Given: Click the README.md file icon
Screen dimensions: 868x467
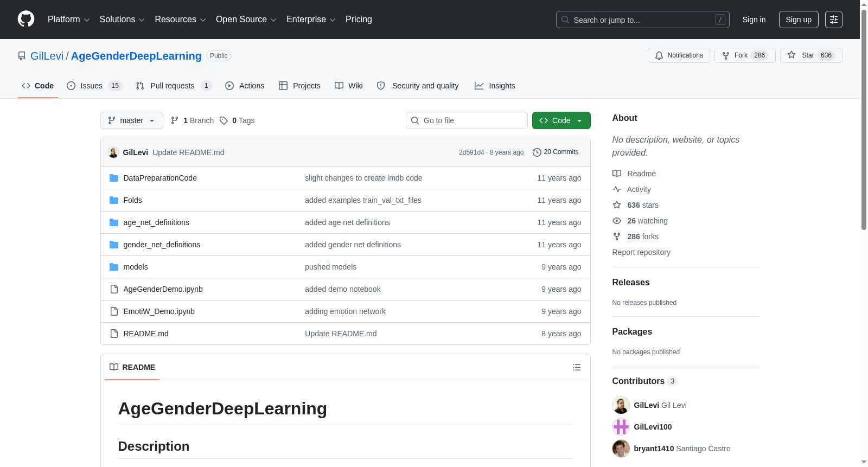Looking at the screenshot, I should [x=114, y=334].
